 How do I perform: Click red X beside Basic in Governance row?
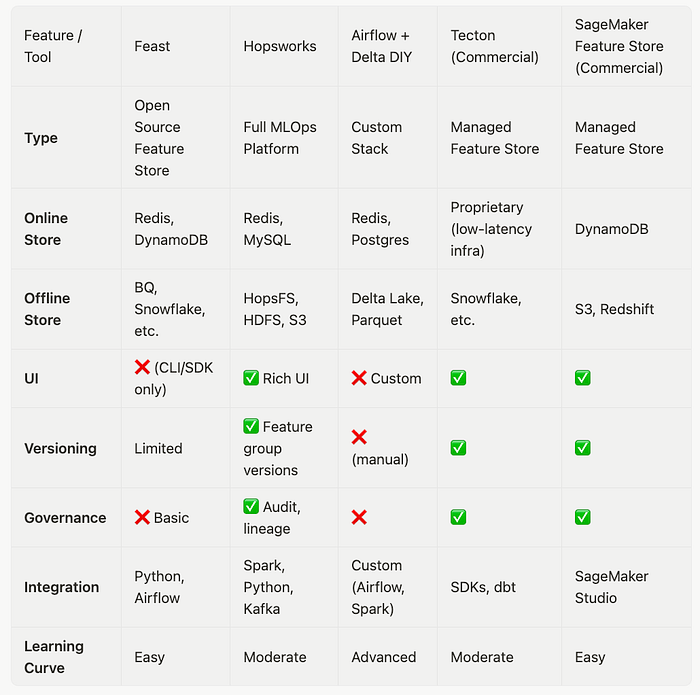pos(142,517)
